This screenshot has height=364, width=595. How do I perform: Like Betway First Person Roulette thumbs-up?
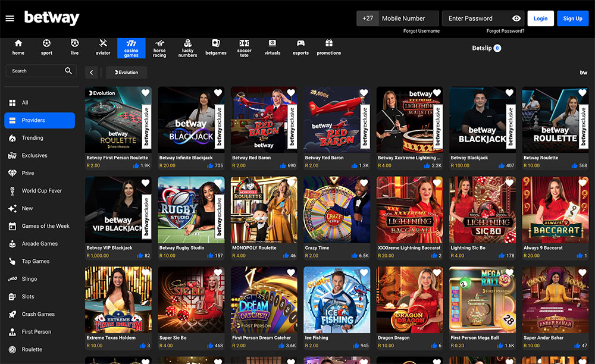click(x=136, y=166)
